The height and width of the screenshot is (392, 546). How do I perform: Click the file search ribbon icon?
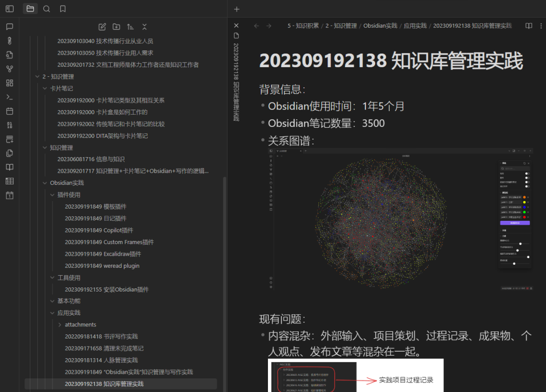pos(10,55)
